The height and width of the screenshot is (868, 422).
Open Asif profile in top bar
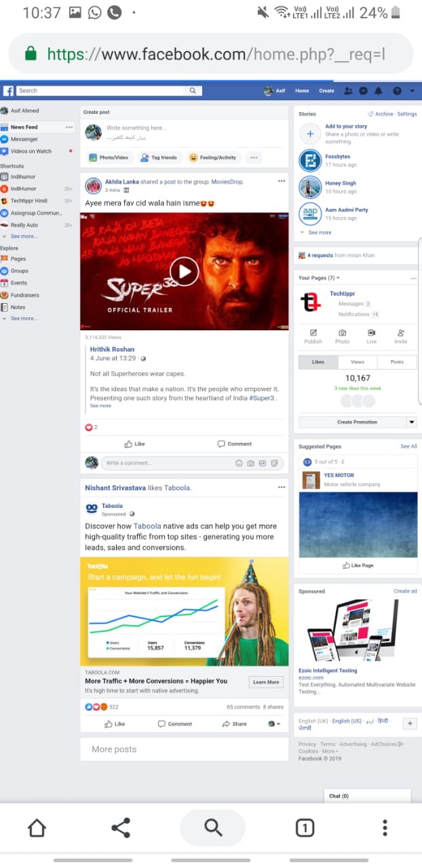pos(275,90)
